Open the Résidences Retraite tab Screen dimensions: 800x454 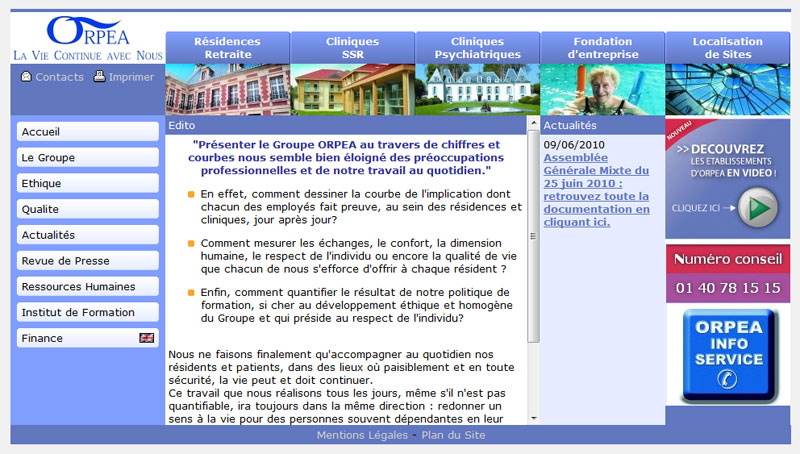[228, 48]
